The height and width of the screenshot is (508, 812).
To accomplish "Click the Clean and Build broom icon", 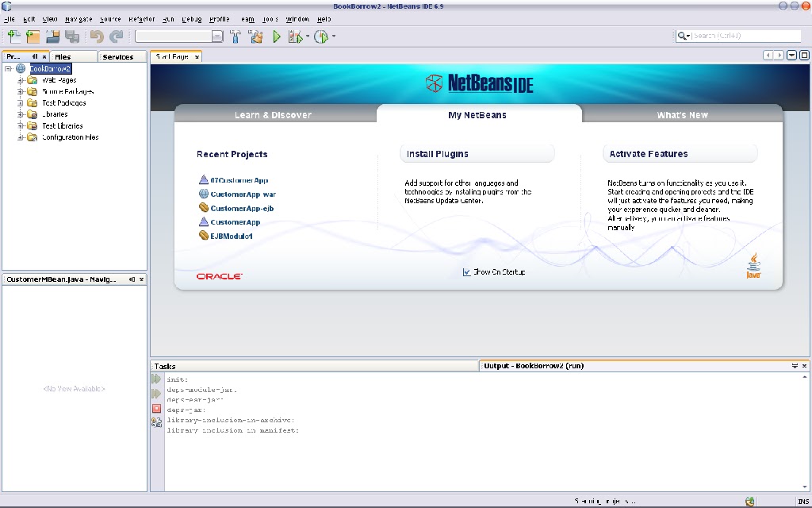I will point(255,37).
